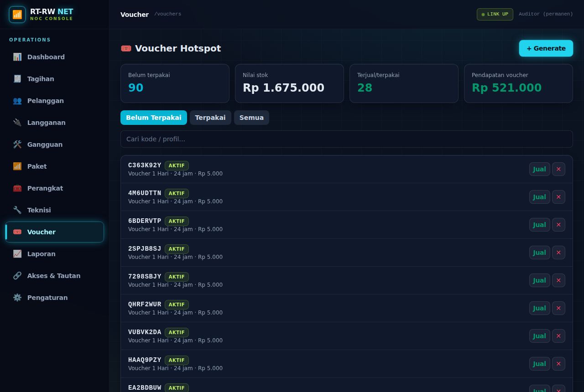Click voucher code 7298SBJY

coord(145,277)
